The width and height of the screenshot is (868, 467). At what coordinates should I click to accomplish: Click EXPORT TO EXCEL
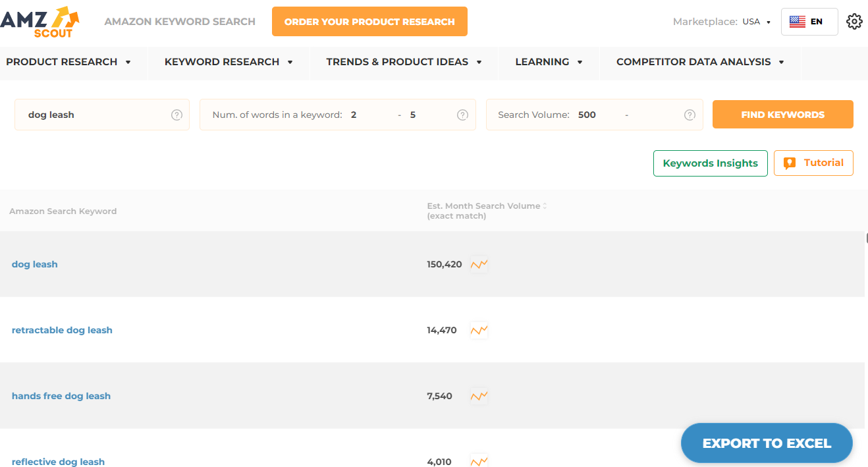[766, 443]
